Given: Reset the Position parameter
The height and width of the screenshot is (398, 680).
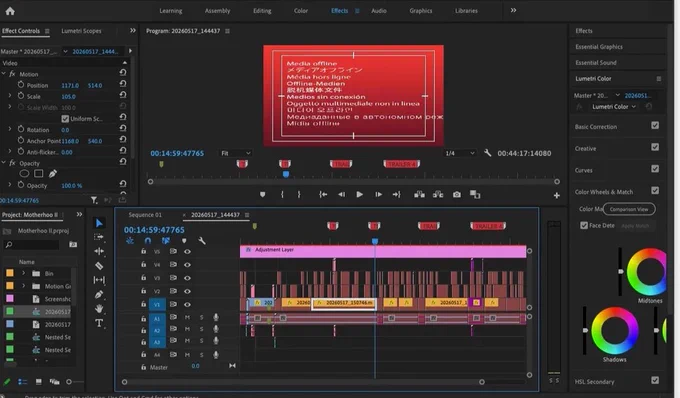Looking at the screenshot, I should 123,84.
